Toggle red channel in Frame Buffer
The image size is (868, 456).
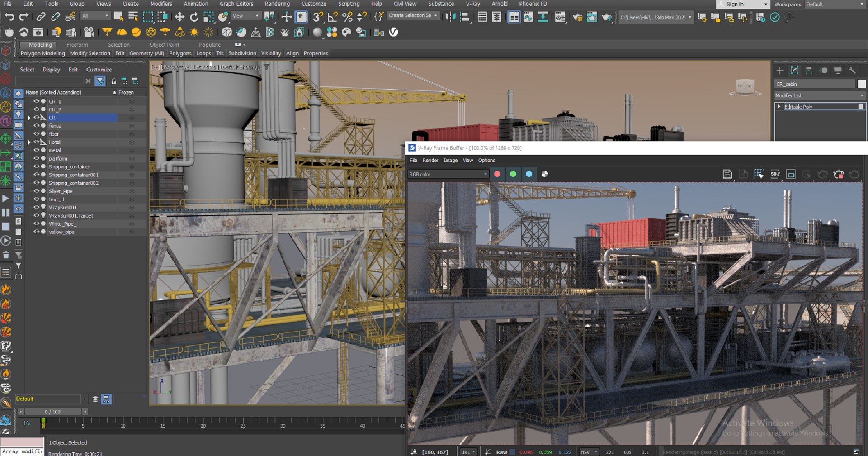click(497, 174)
